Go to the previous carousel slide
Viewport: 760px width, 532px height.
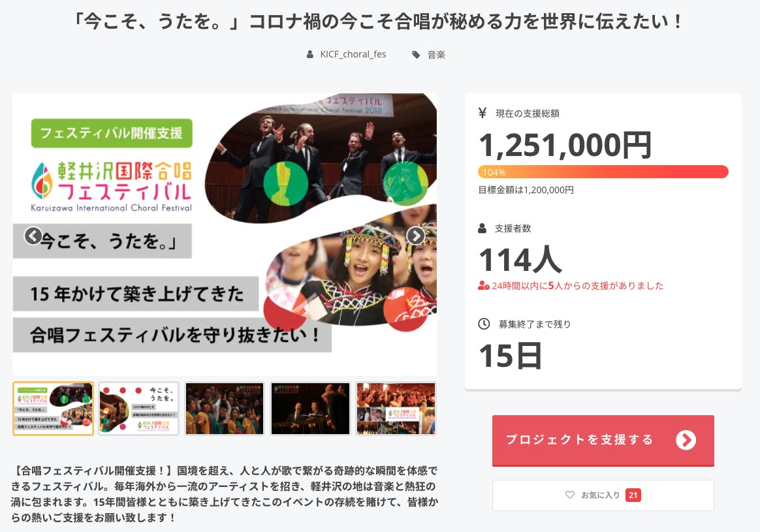[33, 236]
